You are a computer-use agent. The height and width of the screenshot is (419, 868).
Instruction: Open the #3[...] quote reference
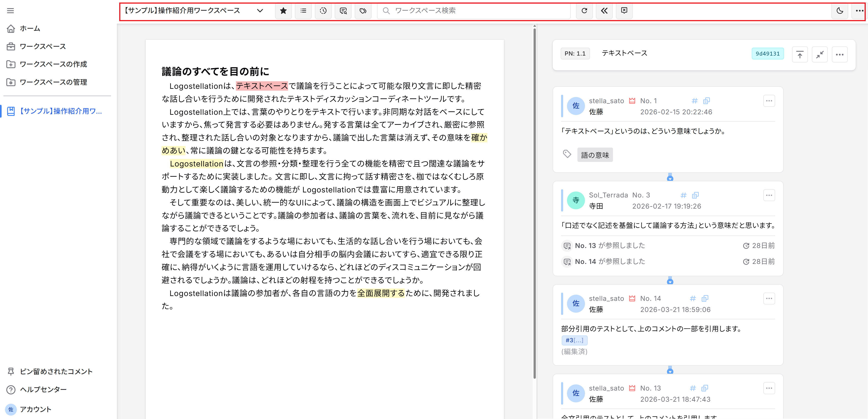pyautogui.click(x=574, y=340)
